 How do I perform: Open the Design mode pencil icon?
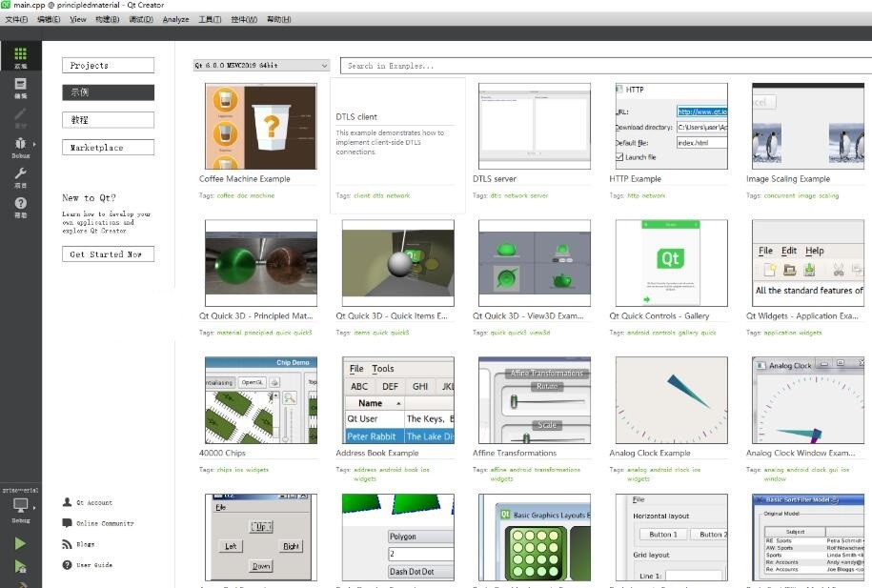pos(21,117)
